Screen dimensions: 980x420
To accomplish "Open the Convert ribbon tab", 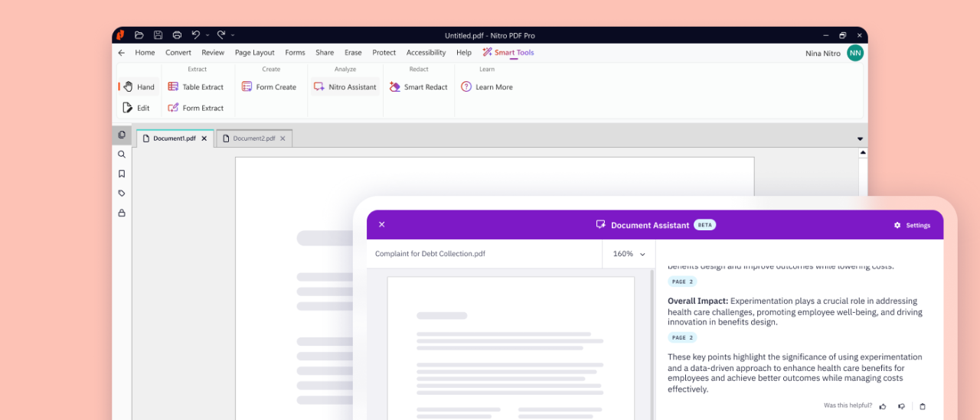I will pyautogui.click(x=178, y=53).
